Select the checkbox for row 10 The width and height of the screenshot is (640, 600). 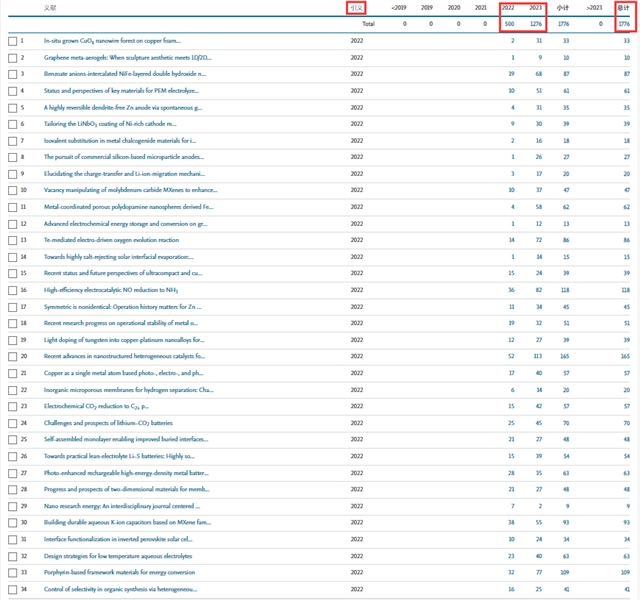12,189
